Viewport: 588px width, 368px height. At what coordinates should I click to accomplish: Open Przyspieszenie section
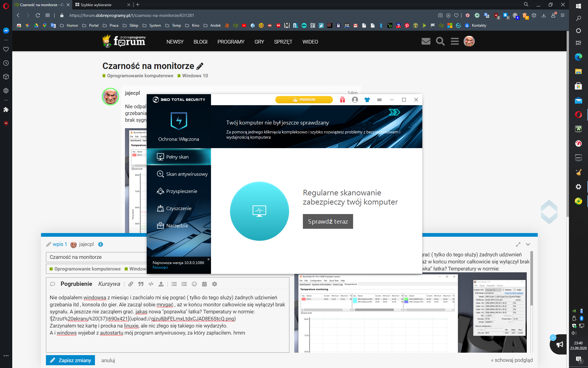tap(179, 191)
